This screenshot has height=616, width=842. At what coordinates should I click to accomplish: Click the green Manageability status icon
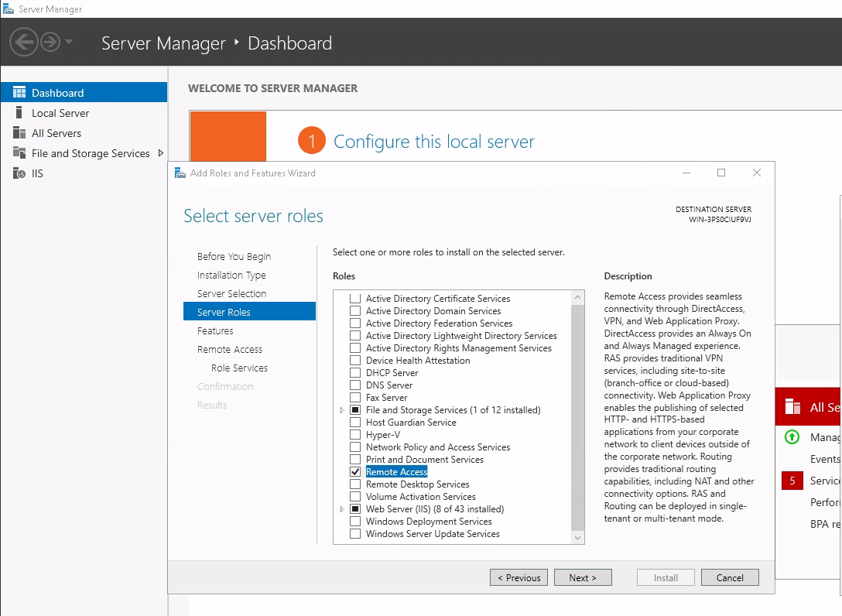point(792,436)
